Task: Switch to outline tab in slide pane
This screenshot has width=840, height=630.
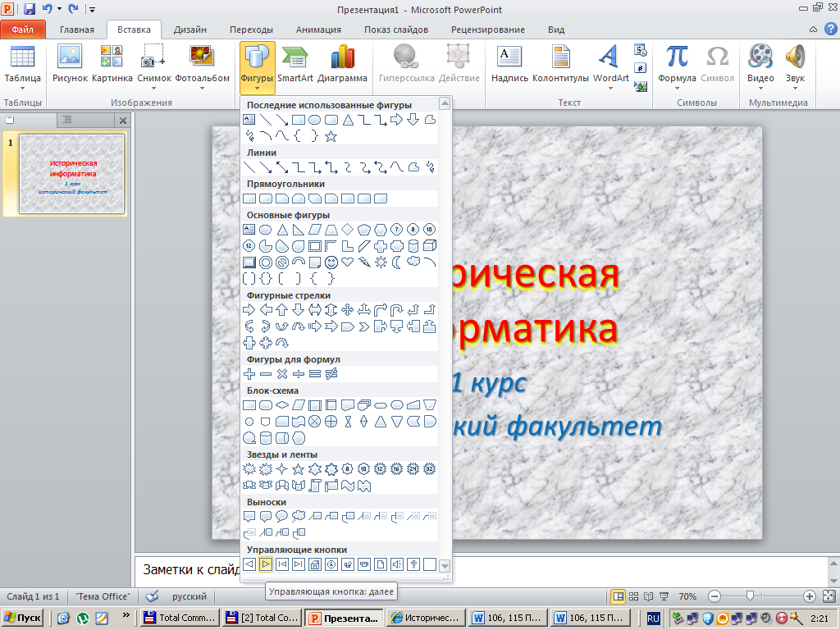Action: (67, 120)
